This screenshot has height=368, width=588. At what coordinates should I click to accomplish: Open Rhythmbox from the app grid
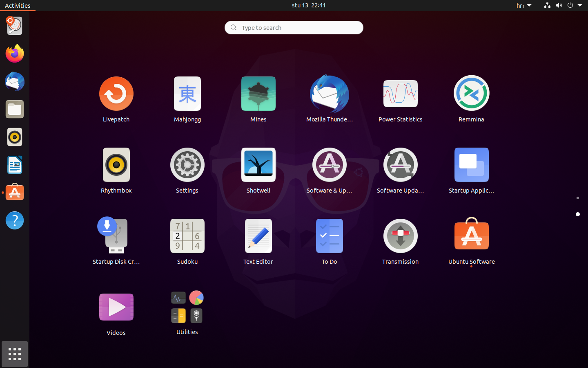click(x=116, y=170)
